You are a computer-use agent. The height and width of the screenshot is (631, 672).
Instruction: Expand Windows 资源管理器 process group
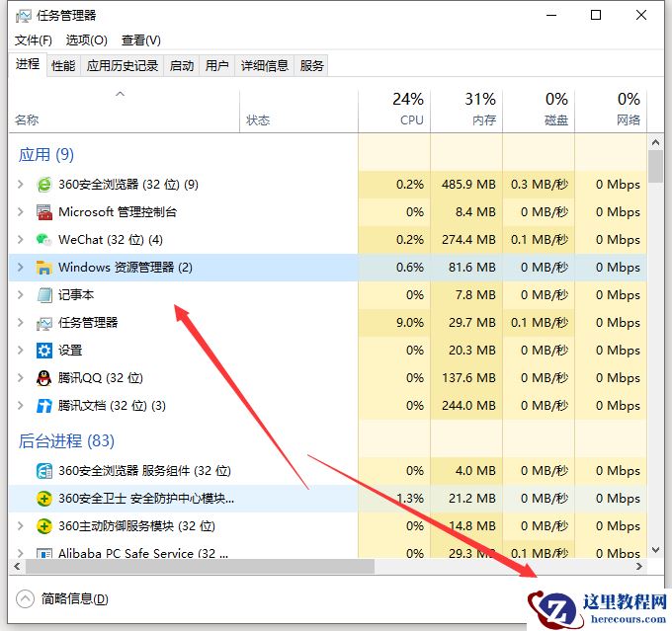[x=20, y=267]
